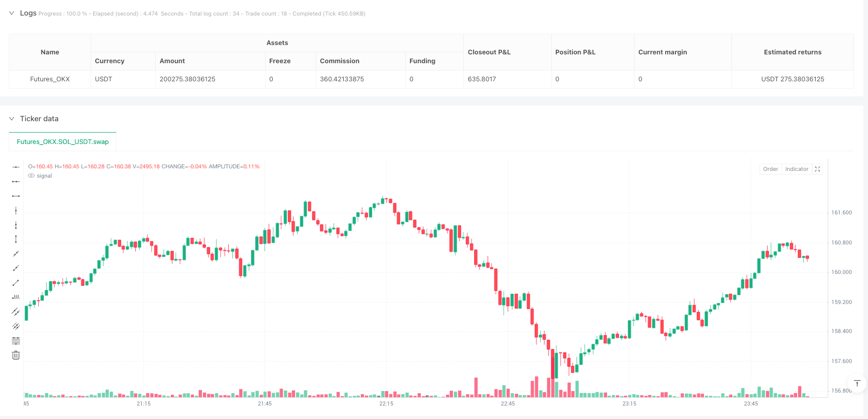Viewport: 868px width, 419px height.
Task: Collapse the Logs section chevron
Action: [x=11, y=13]
